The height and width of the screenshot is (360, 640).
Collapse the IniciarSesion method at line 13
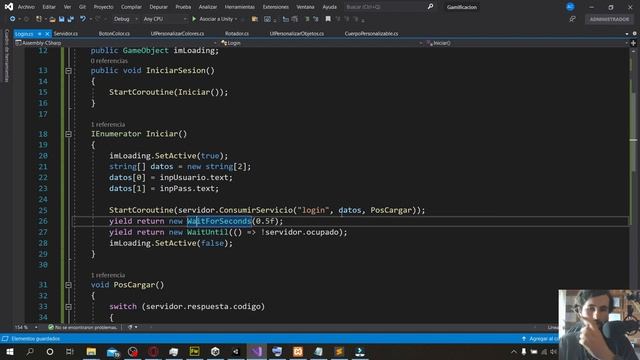click(68, 71)
